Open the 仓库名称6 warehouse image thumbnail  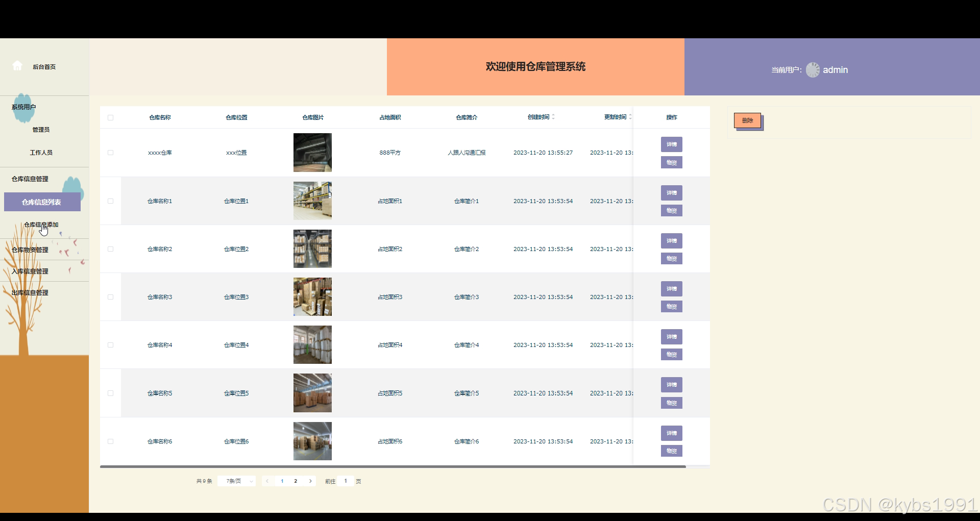[312, 441]
